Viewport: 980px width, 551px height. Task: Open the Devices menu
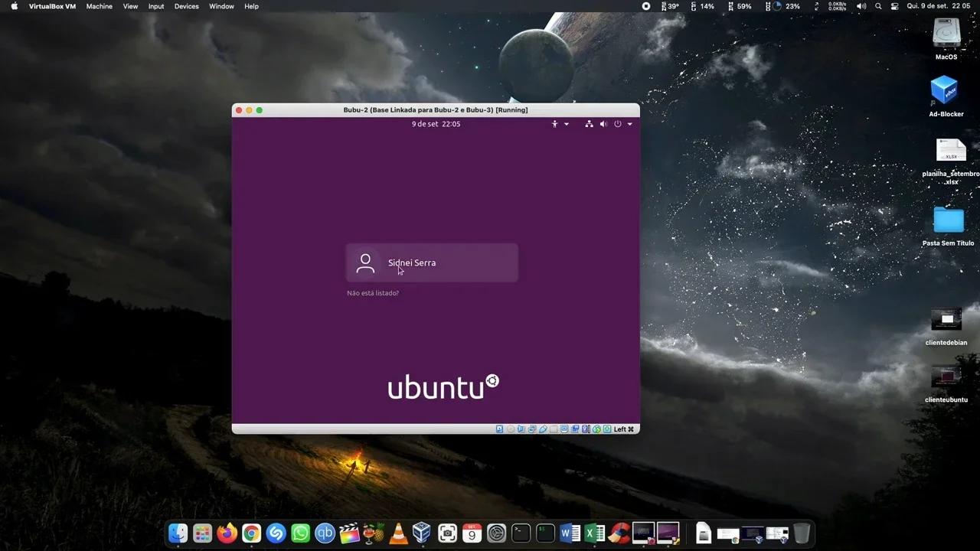click(186, 6)
